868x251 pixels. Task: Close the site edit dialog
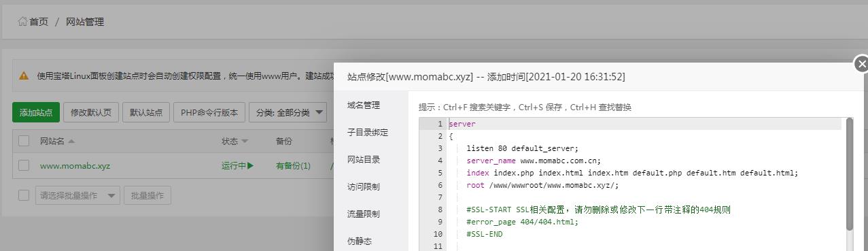point(861,64)
